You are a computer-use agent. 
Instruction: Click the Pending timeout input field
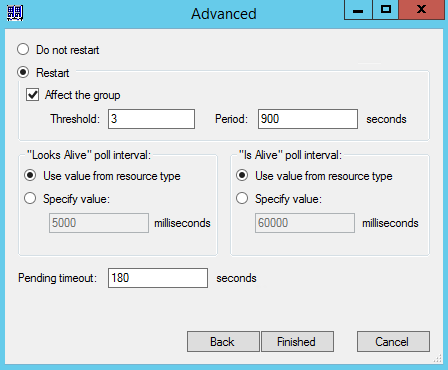pos(158,278)
